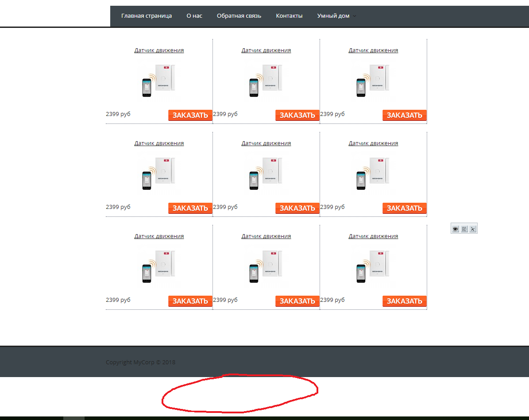Click the eye icon in floating toolbar
The image size is (529, 420).
click(x=456, y=229)
